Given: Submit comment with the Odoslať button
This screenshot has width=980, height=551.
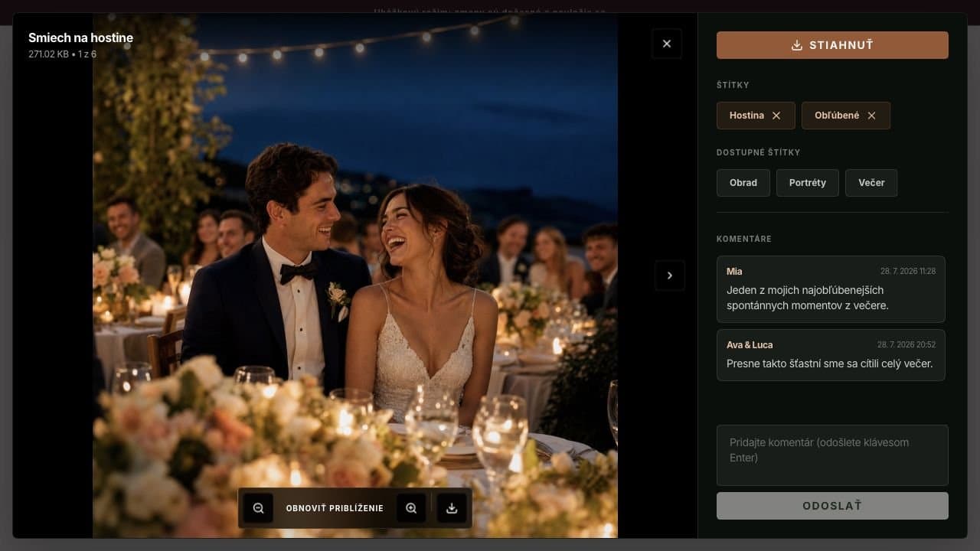Looking at the screenshot, I should click(x=832, y=506).
